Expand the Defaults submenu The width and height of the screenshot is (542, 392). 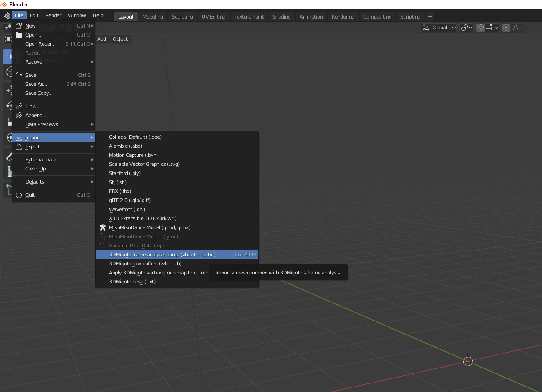53,182
